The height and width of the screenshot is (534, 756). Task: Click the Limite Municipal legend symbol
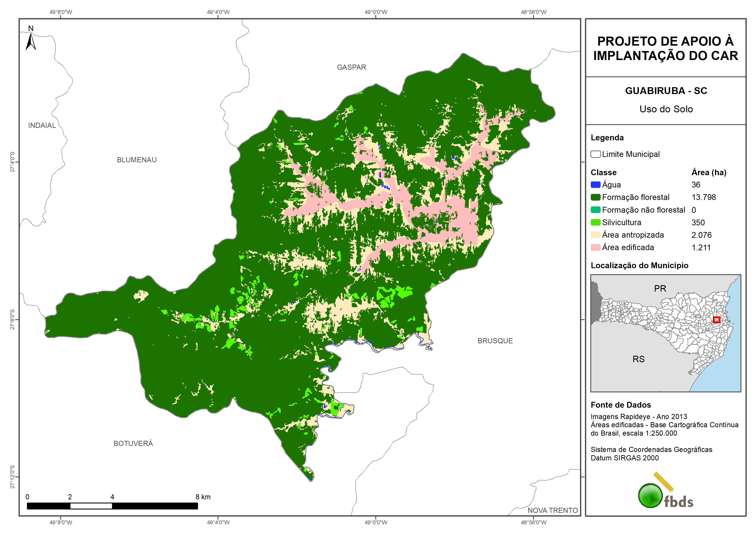pyautogui.click(x=595, y=154)
